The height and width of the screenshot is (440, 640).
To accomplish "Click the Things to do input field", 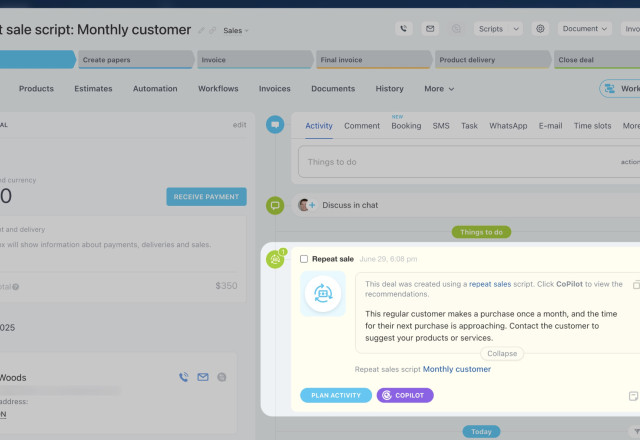I will [469, 162].
